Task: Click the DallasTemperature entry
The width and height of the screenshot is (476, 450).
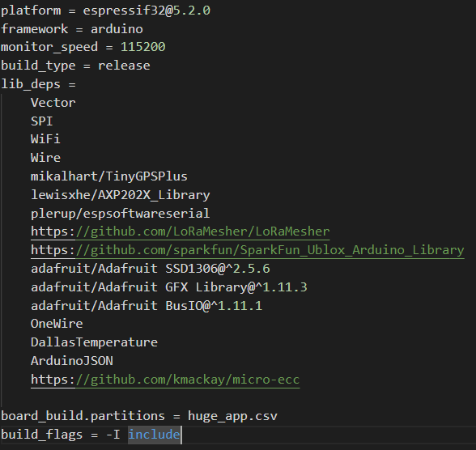Action: [x=94, y=342]
